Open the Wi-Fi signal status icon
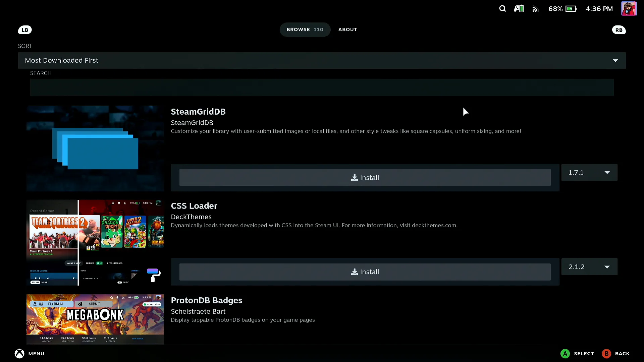The image size is (644, 362). (x=535, y=9)
